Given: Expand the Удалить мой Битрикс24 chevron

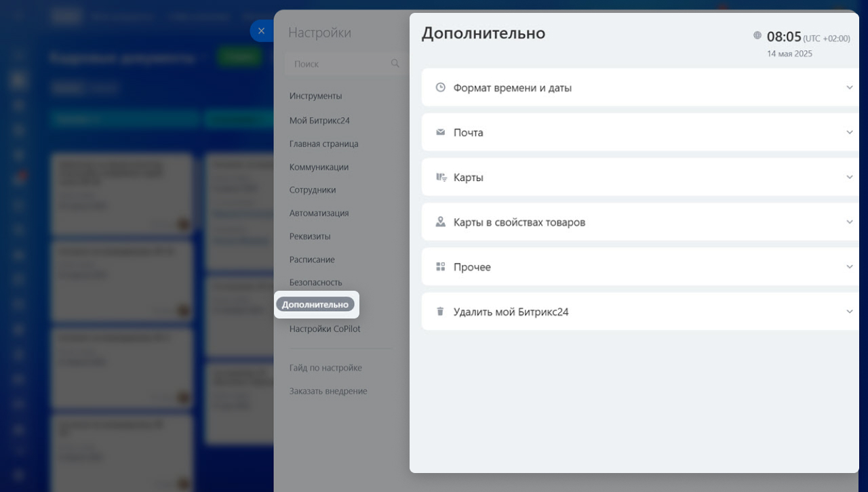Looking at the screenshot, I should pyautogui.click(x=849, y=312).
